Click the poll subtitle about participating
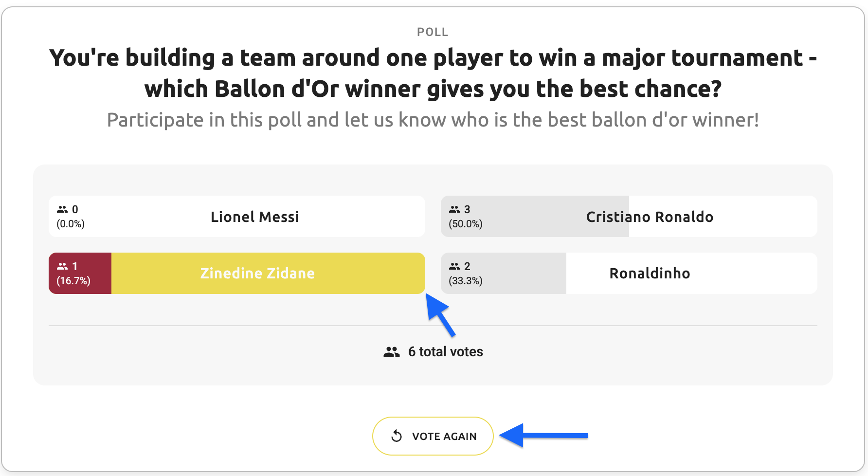Viewport: 868px width, 476px height. [x=433, y=120]
